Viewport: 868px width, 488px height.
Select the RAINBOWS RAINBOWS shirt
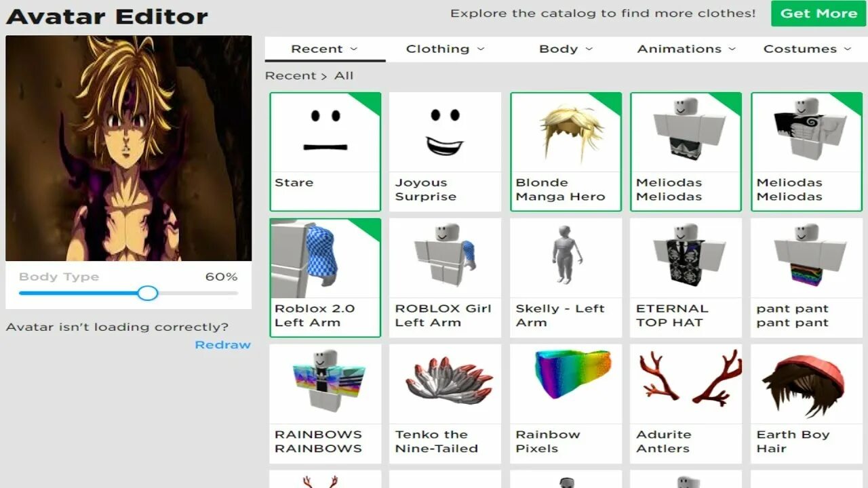click(x=325, y=404)
